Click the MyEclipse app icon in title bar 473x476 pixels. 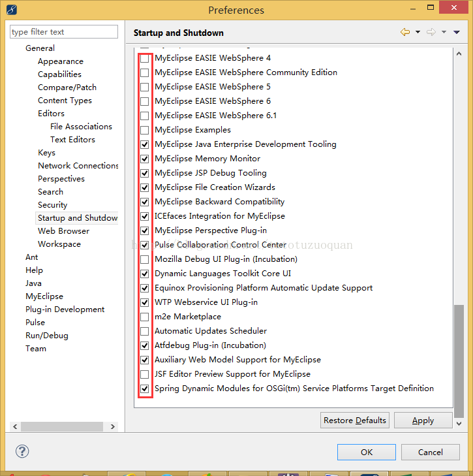coord(12,10)
